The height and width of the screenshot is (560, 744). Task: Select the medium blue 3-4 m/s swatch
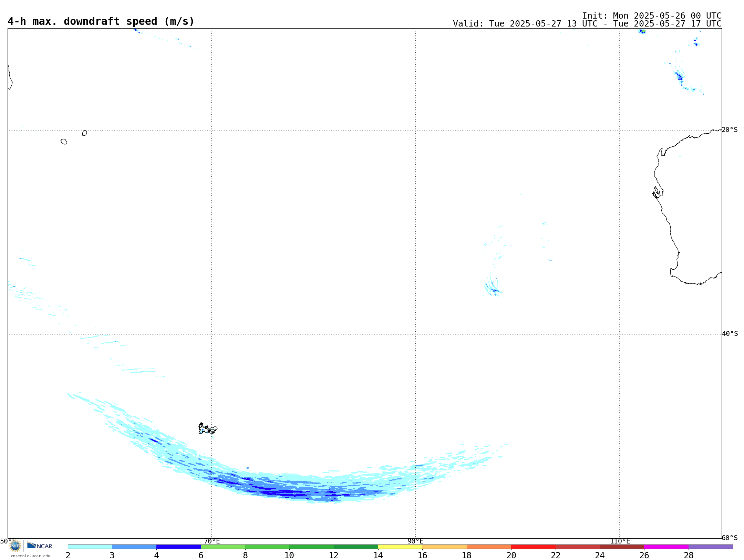(134, 547)
